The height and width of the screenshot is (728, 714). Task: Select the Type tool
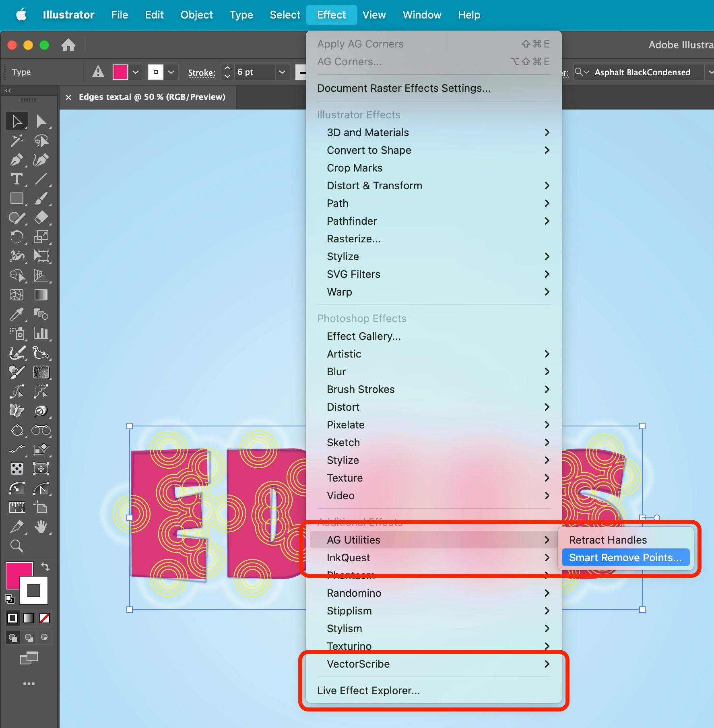click(17, 179)
